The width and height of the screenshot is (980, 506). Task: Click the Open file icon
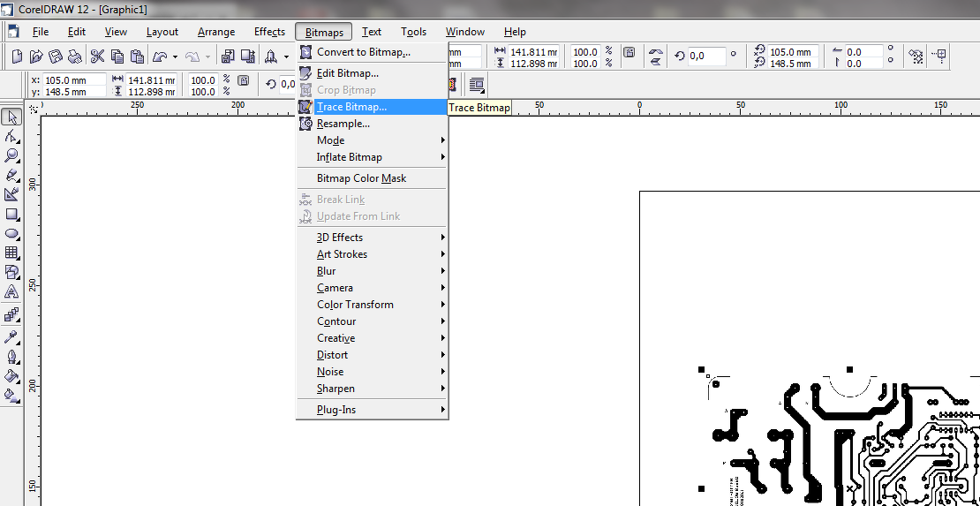click(36, 57)
